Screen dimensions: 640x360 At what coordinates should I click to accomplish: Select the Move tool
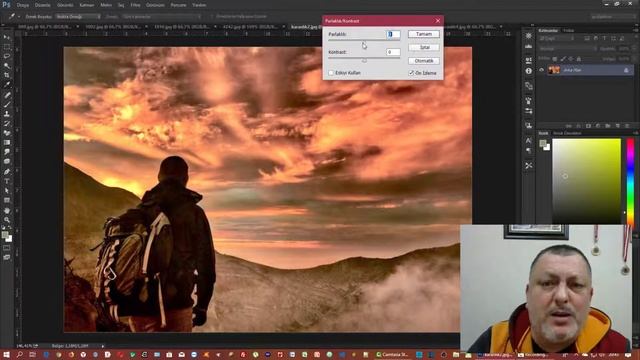click(x=7, y=38)
